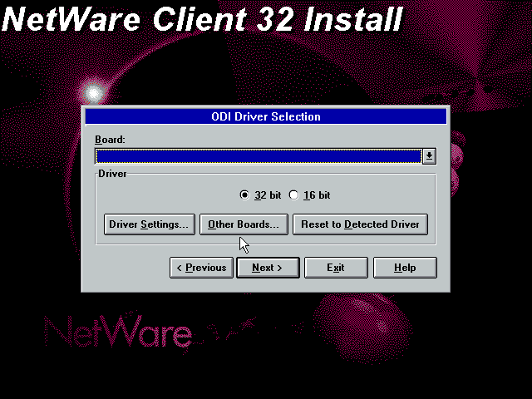
Task: Exit the NetWare Client install
Action: point(336,268)
